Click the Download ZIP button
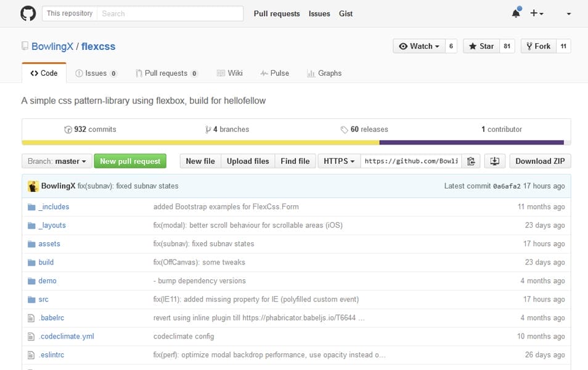This screenshot has height=370, width=588. (x=540, y=161)
